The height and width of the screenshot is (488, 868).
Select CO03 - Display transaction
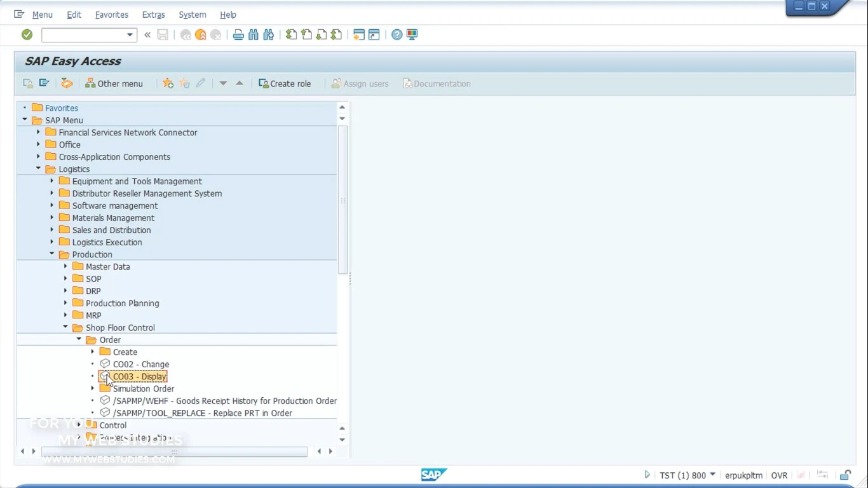(x=140, y=376)
